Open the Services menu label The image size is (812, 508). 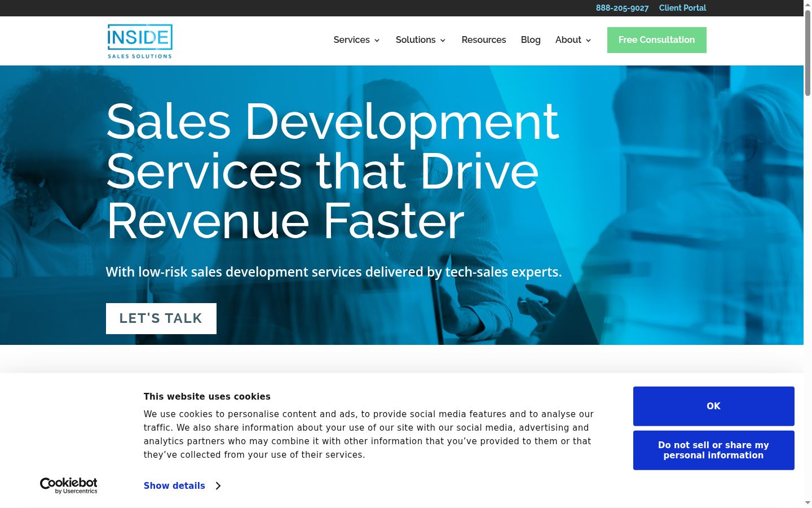point(351,40)
